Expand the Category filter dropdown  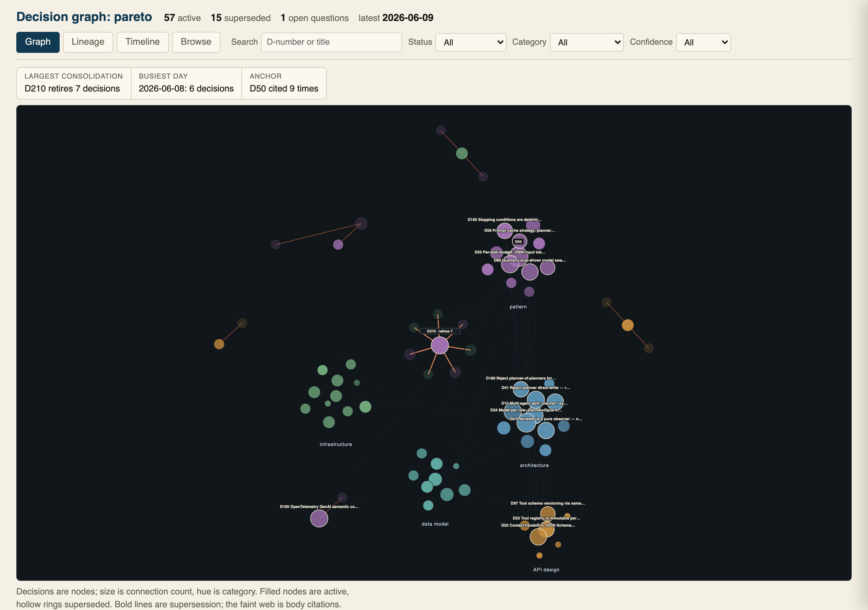[586, 42]
